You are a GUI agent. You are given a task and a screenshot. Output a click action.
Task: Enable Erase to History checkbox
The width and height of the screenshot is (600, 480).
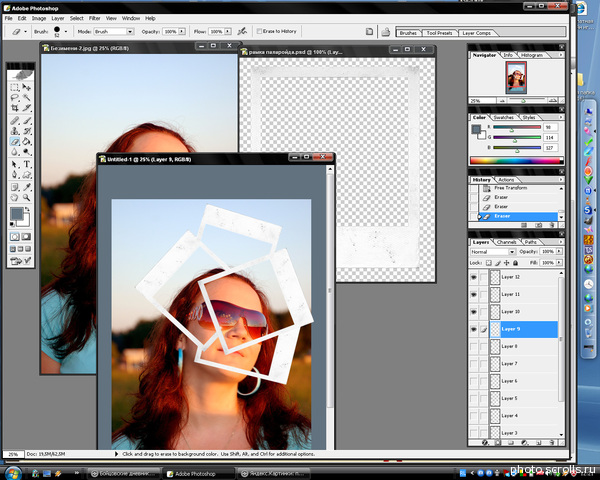pos(259,31)
